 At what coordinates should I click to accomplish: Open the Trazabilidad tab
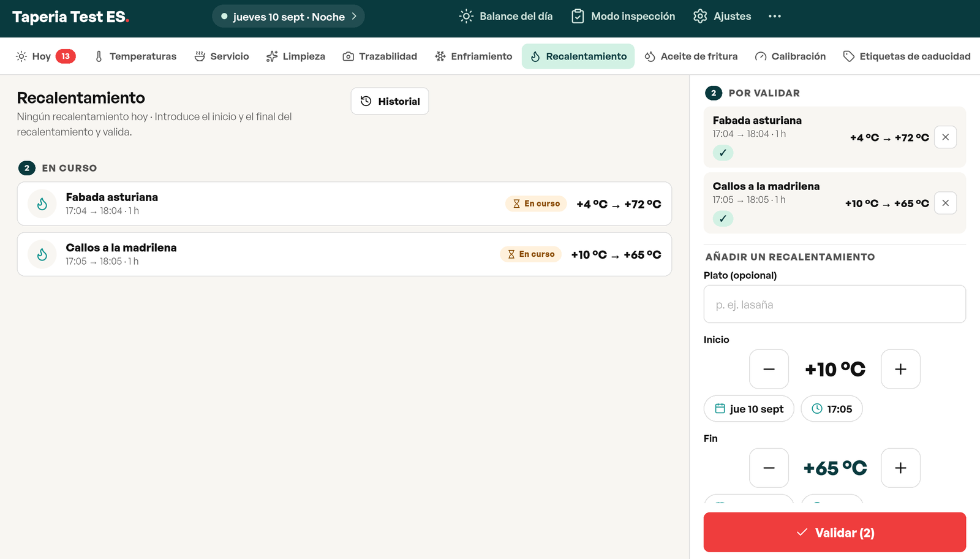(380, 56)
